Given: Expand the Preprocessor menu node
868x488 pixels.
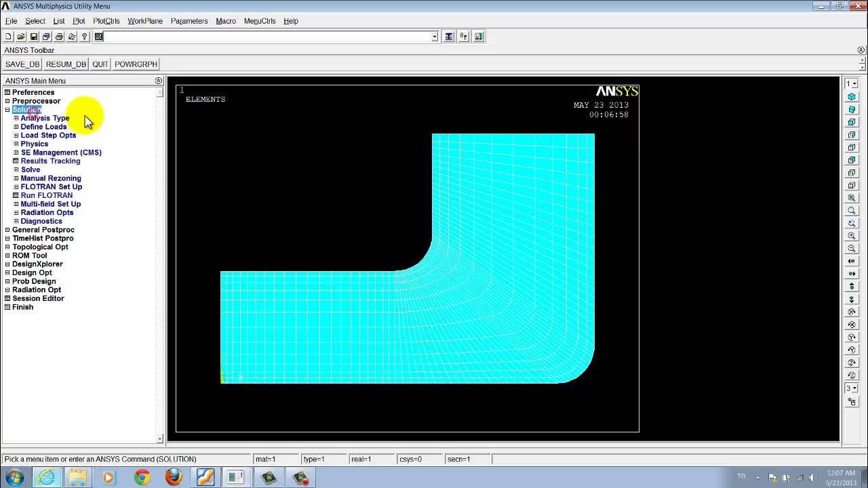Looking at the screenshot, I should [7, 101].
